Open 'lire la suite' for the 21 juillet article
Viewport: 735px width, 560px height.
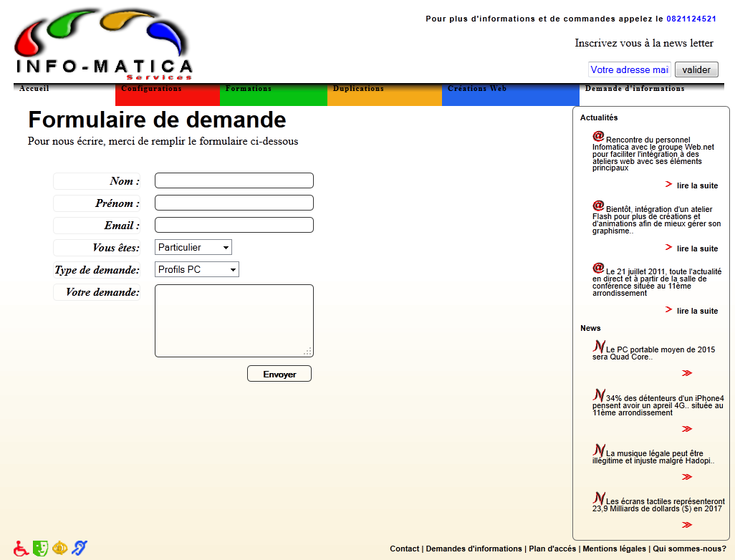tap(698, 311)
